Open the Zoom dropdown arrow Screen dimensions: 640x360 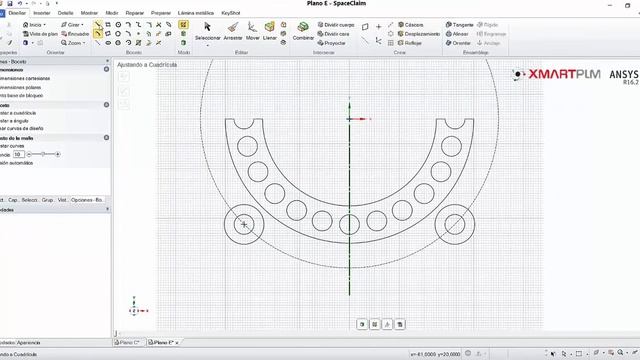[x=84, y=43]
